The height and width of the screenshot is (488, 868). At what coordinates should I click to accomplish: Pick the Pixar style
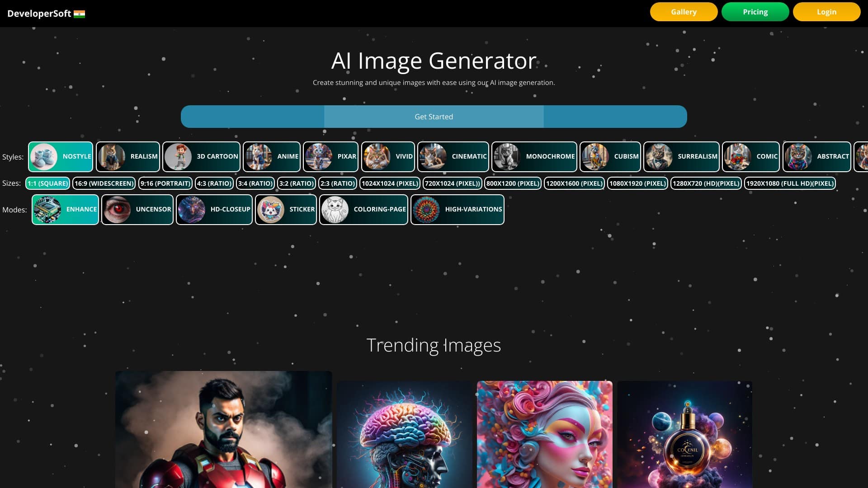coord(330,156)
